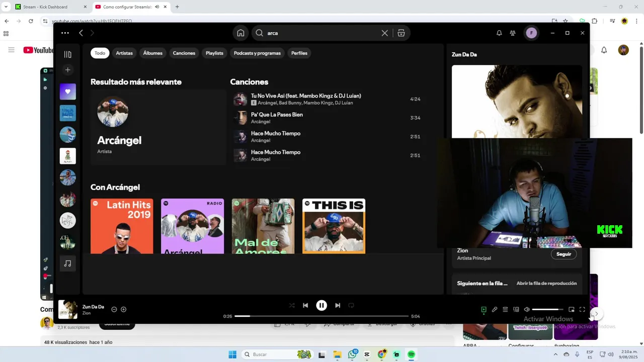The width and height of the screenshot is (644, 362).
Task: Open YouTube notifications bell behind Spotify
Action: pyautogui.click(x=604, y=50)
